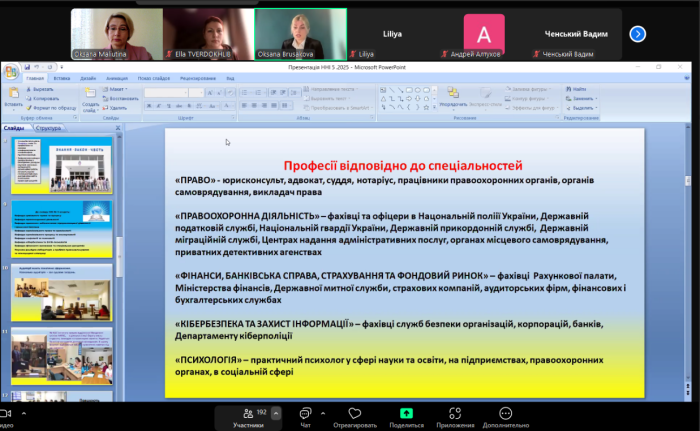The height and width of the screenshot is (431, 700).
Task: Click the Create Slide (Создать слайд) icon
Action: (x=90, y=93)
